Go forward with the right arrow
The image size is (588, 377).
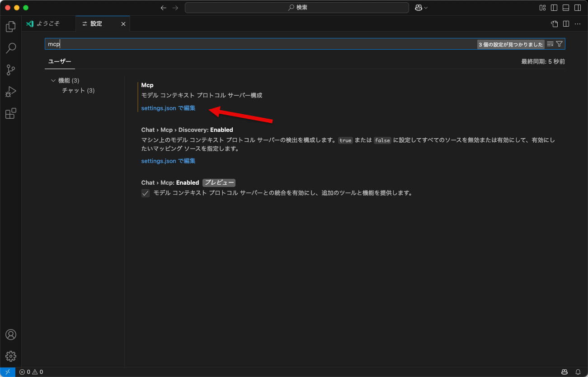175,8
